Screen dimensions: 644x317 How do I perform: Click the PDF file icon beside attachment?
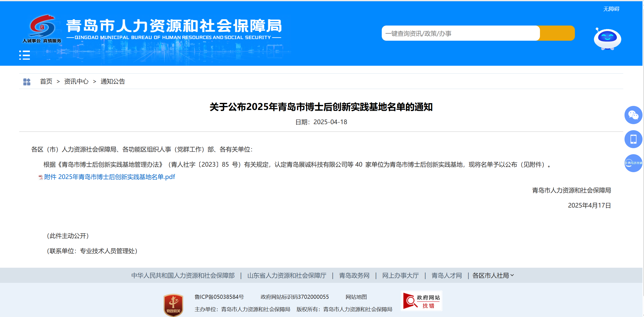click(41, 177)
